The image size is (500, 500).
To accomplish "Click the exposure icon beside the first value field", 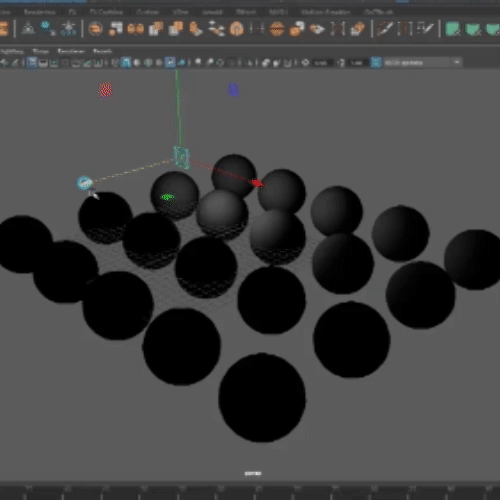I will tap(305, 63).
